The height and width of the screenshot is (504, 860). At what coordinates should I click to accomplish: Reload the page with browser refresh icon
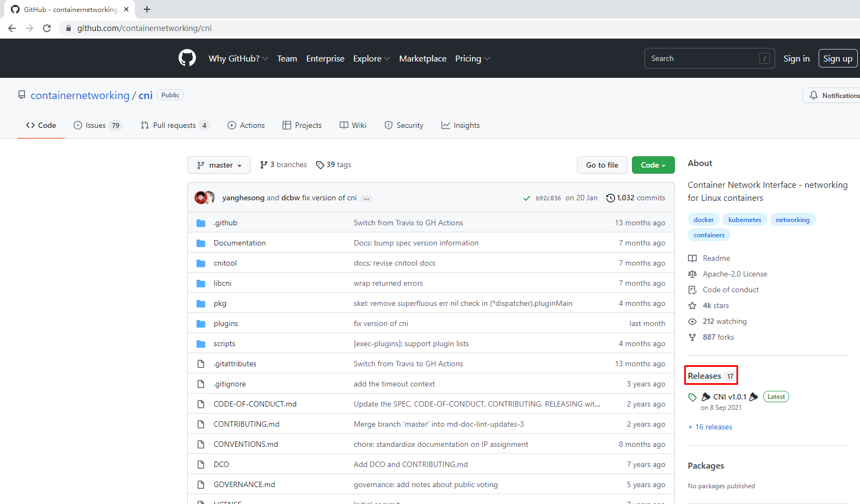(47, 28)
